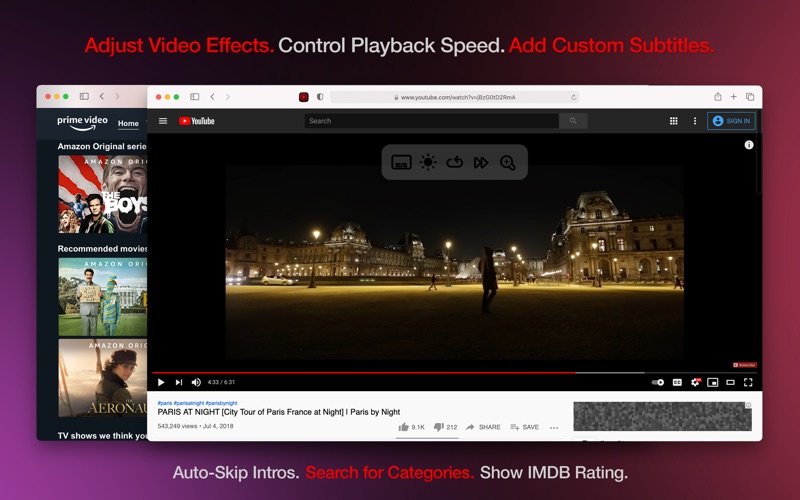Go back in Prime Video window
The height and width of the screenshot is (500, 800).
[x=102, y=96]
